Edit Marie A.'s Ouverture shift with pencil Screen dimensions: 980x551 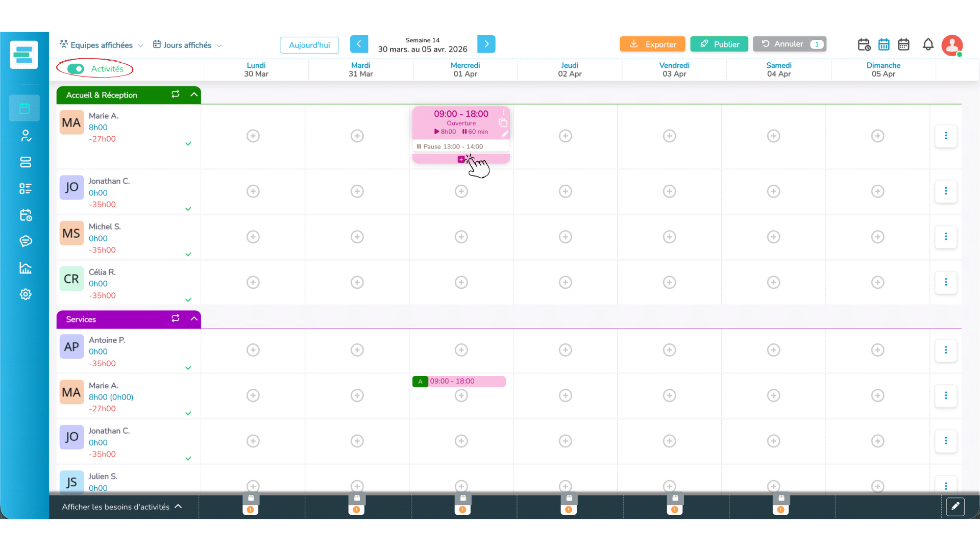(504, 134)
